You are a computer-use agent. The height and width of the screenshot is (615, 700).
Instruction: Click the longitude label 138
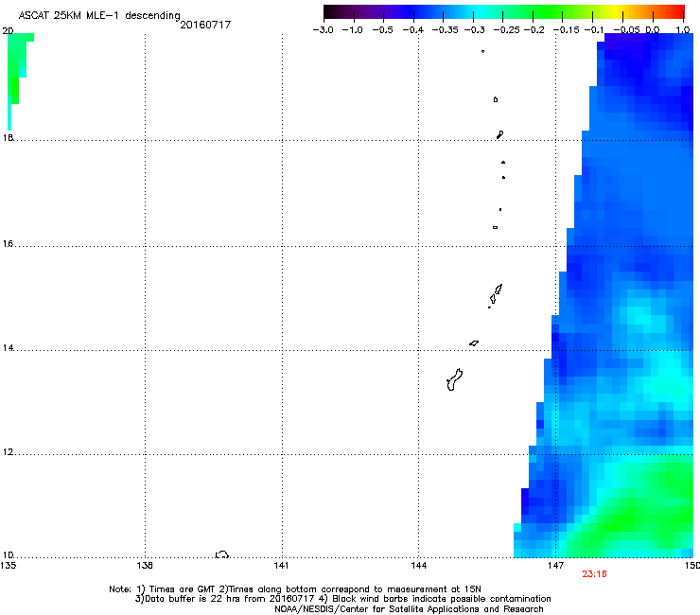click(145, 566)
